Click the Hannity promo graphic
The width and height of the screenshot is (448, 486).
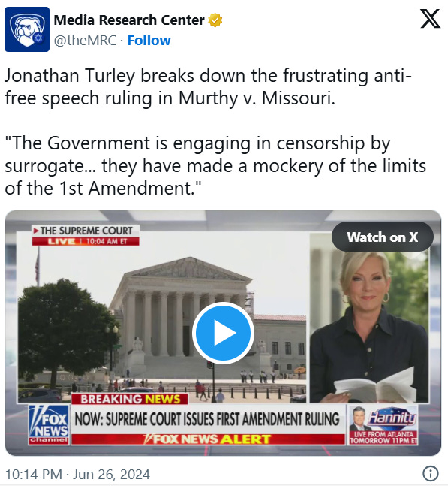tap(383, 424)
